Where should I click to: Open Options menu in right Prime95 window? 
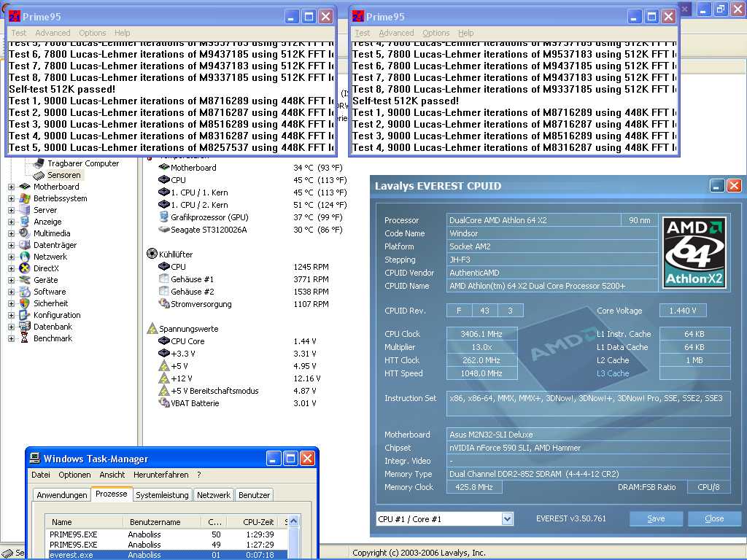(436, 33)
